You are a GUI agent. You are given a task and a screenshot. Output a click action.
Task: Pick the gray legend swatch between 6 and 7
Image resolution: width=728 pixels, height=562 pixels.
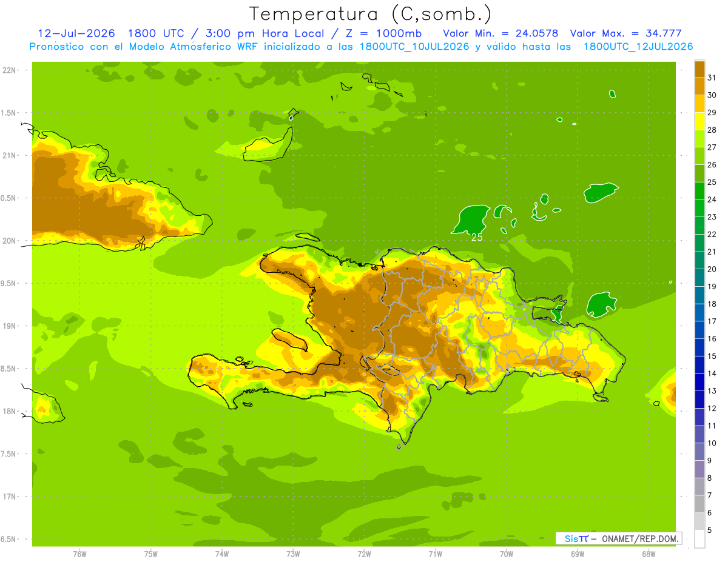699,504
